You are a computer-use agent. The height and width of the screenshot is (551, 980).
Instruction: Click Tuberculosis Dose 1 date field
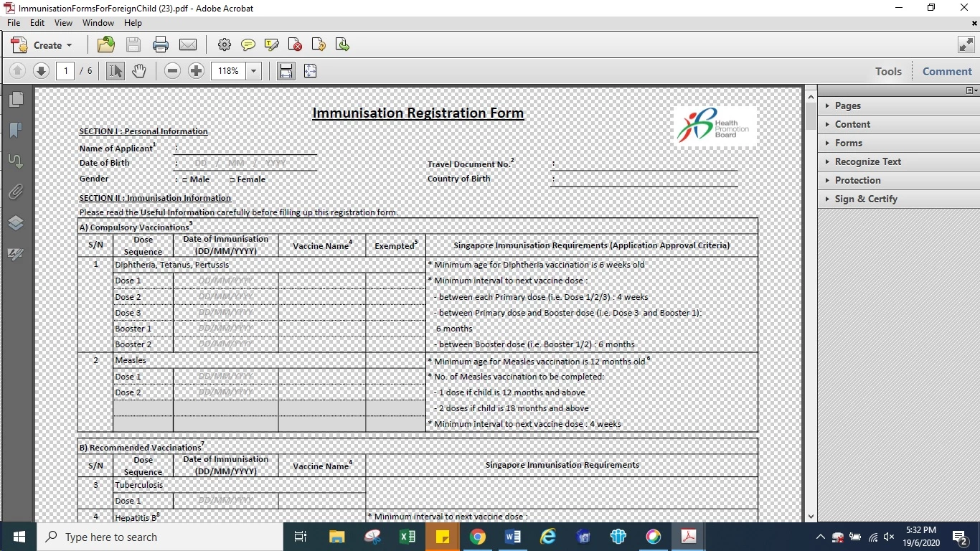(x=226, y=501)
